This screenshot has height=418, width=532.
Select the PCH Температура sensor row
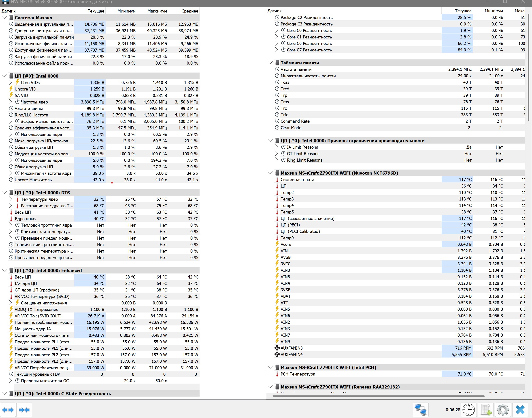click(298, 374)
